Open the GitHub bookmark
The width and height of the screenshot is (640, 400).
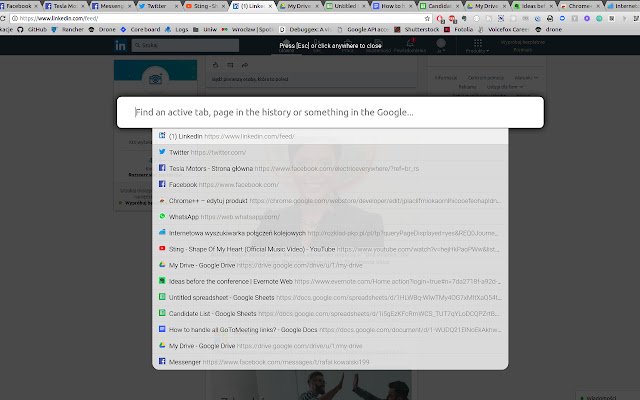(33, 29)
